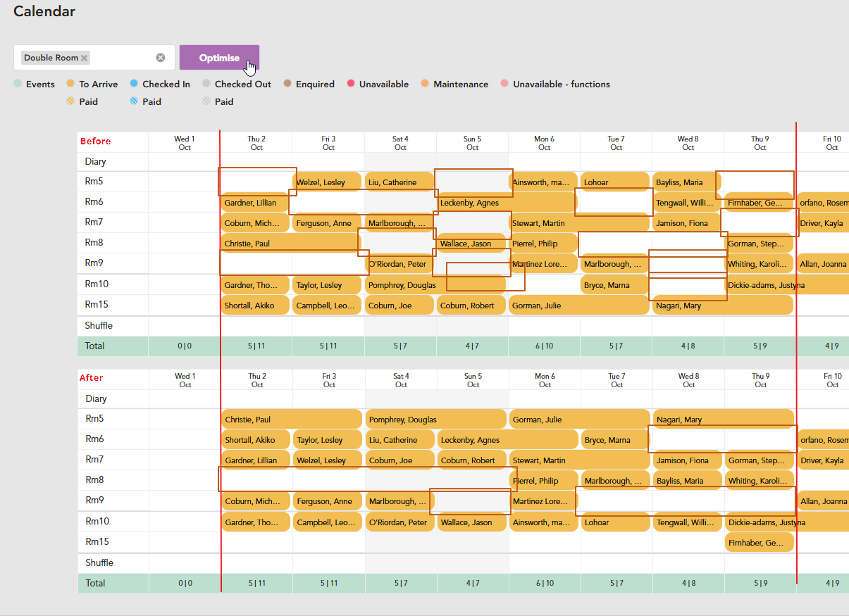849x616 pixels.
Task: Click the To Arrive legend dot
Action: tap(70, 84)
